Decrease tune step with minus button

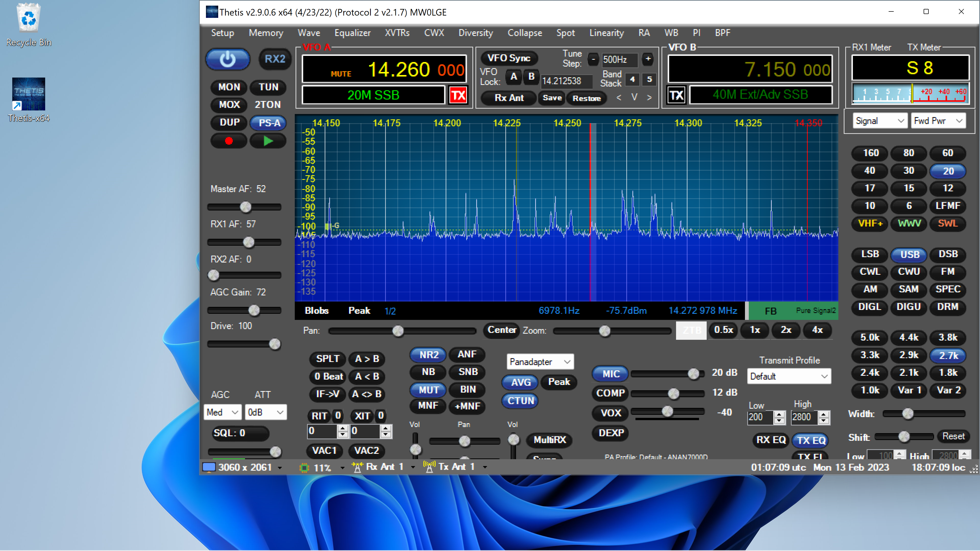click(x=593, y=59)
